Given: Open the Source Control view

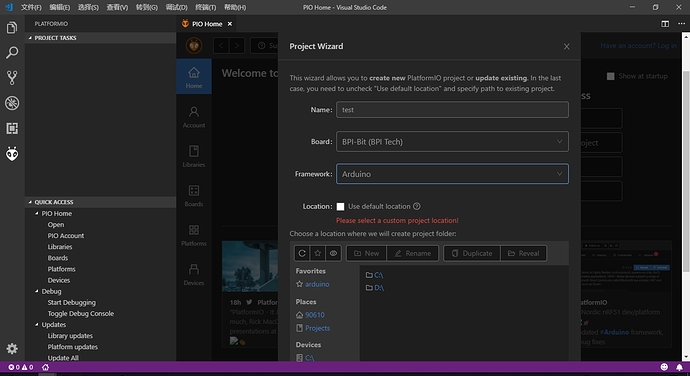Looking at the screenshot, I should (x=12, y=77).
